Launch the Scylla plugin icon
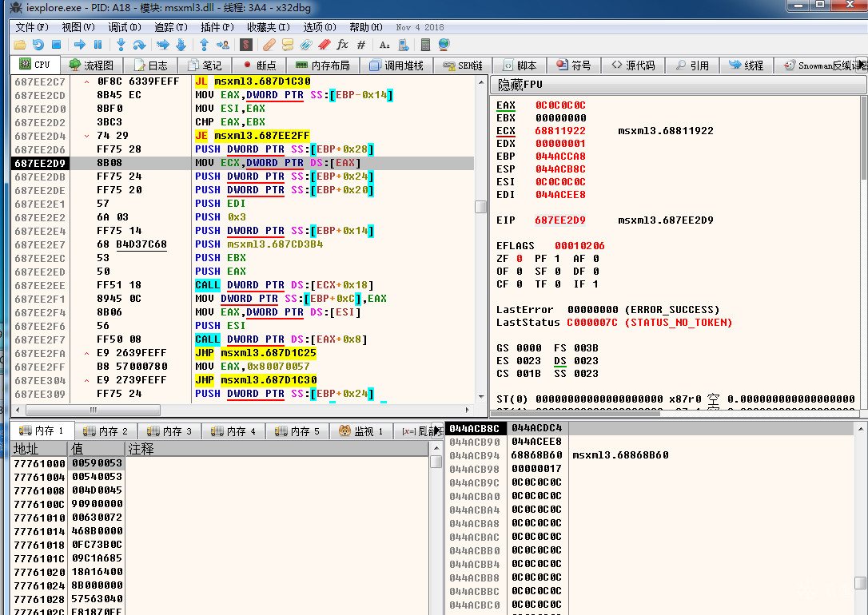This screenshot has height=615, width=868. coord(247,45)
